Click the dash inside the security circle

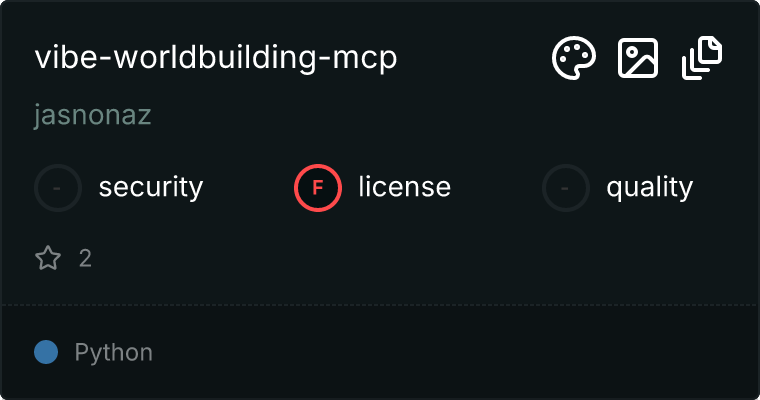point(57,188)
